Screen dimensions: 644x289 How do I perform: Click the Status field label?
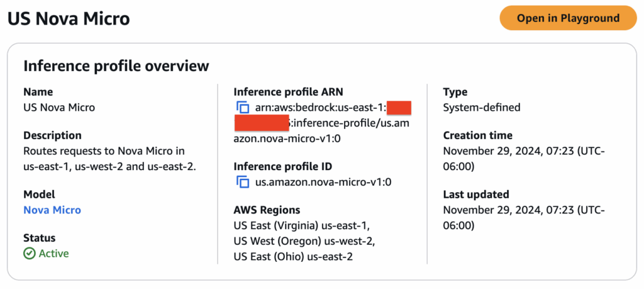click(x=40, y=238)
